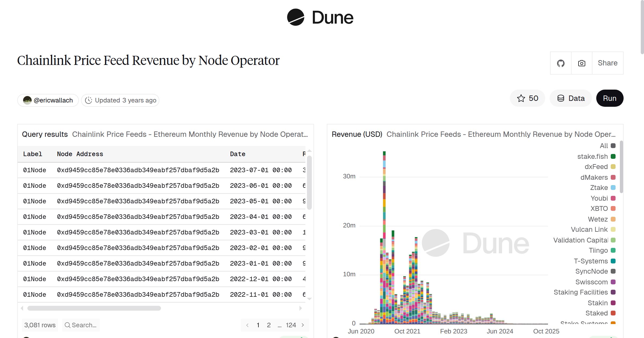Click the screenshot camera icon
The height and width of the screenshot is (338, 644).
tap(581, 63)
